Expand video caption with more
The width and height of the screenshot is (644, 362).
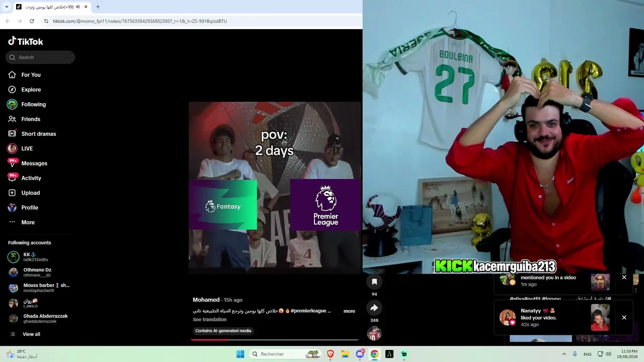pyautogui.click(x=349, y=311)
